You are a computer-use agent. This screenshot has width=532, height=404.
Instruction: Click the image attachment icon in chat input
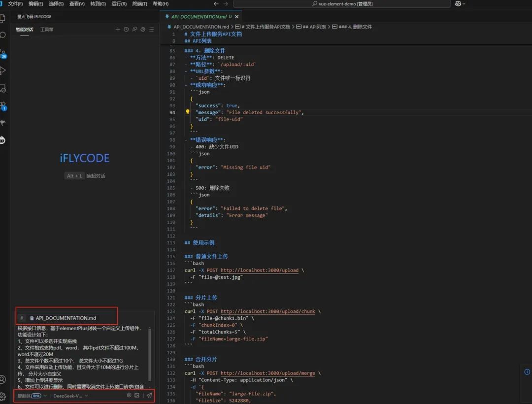click(136, 395)
